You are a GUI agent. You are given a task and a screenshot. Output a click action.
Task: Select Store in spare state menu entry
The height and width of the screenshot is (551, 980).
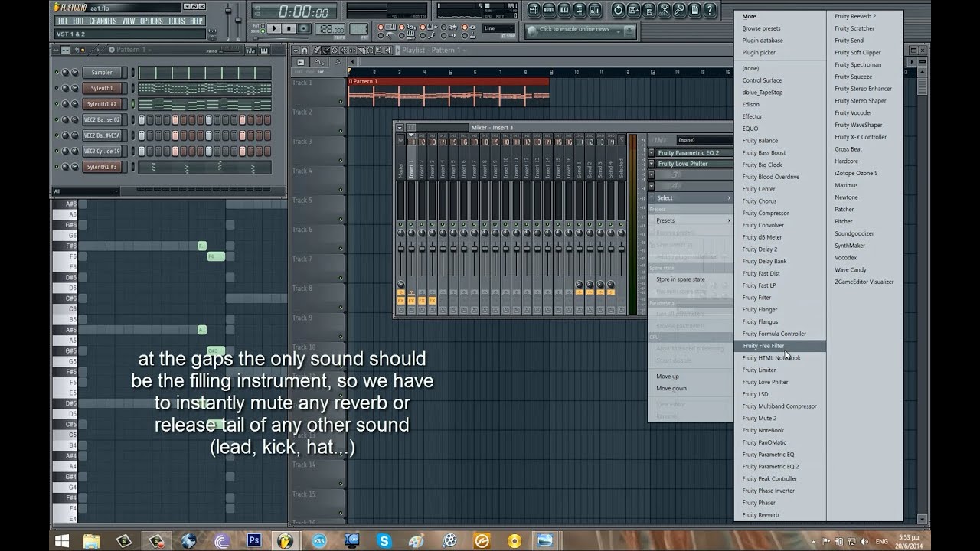(691, 279)
